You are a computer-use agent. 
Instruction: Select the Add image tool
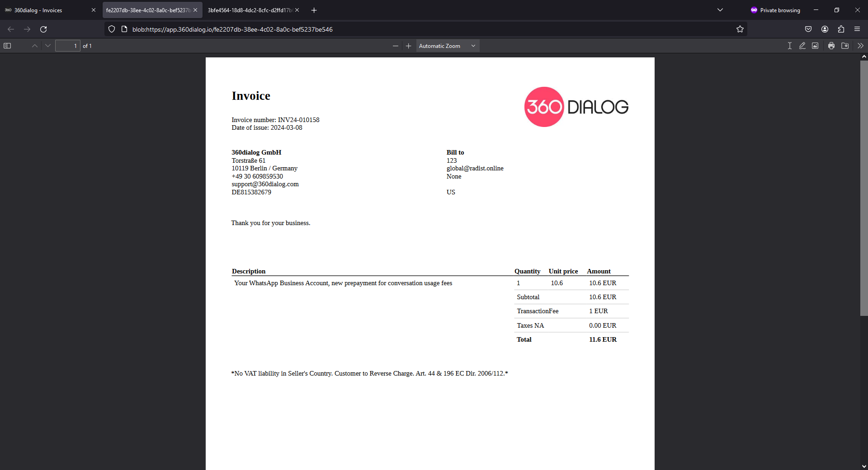point(815,46)
